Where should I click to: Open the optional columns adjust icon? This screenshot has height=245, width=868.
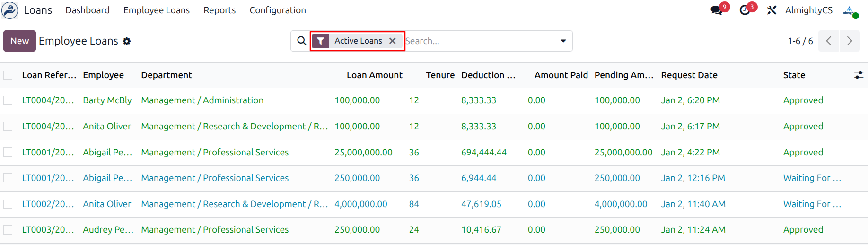pos(859,75)
